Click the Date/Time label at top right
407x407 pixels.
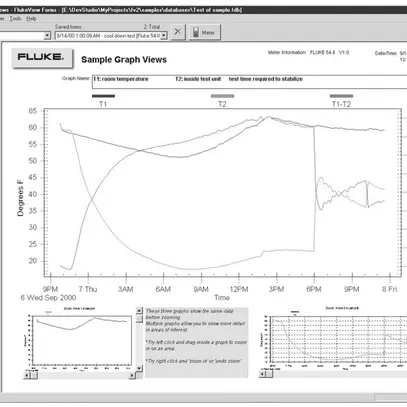click(x=386, y=53)
